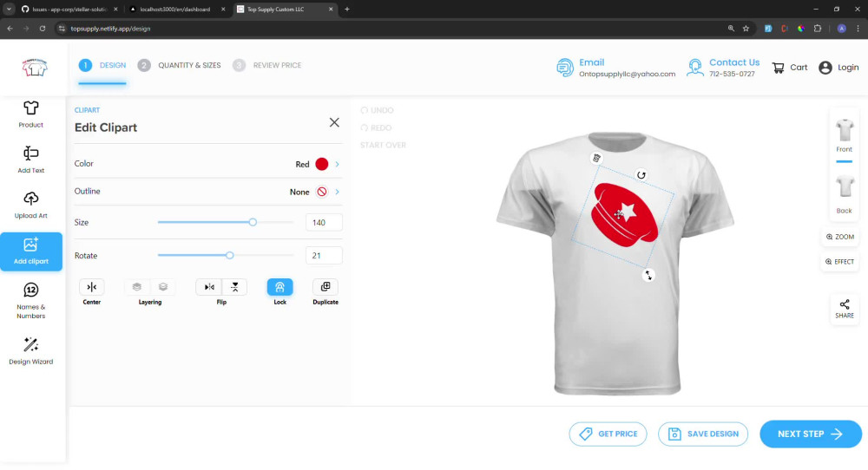The height and width of the screenshot is (470, 868).
Task: Go to the DESIGN step
Action: click(x=102, y=65)
